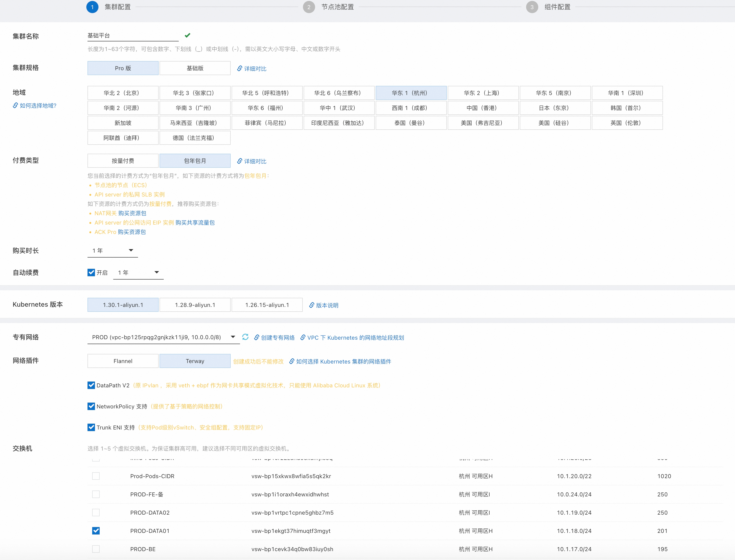Screen dimensions: 735x560
Task: Click NAT网关 购买资源包 link
Action: point(132,213)
